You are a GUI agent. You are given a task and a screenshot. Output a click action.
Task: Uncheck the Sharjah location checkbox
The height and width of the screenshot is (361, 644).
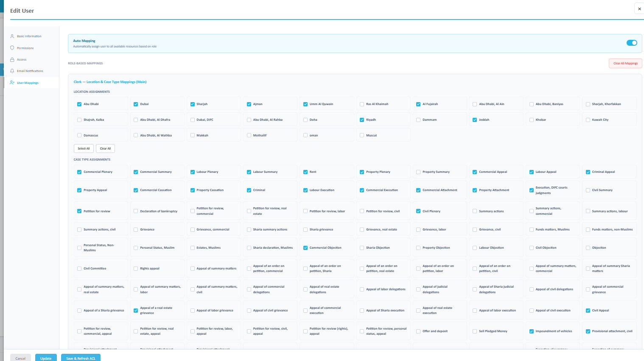tap(192, 104)
